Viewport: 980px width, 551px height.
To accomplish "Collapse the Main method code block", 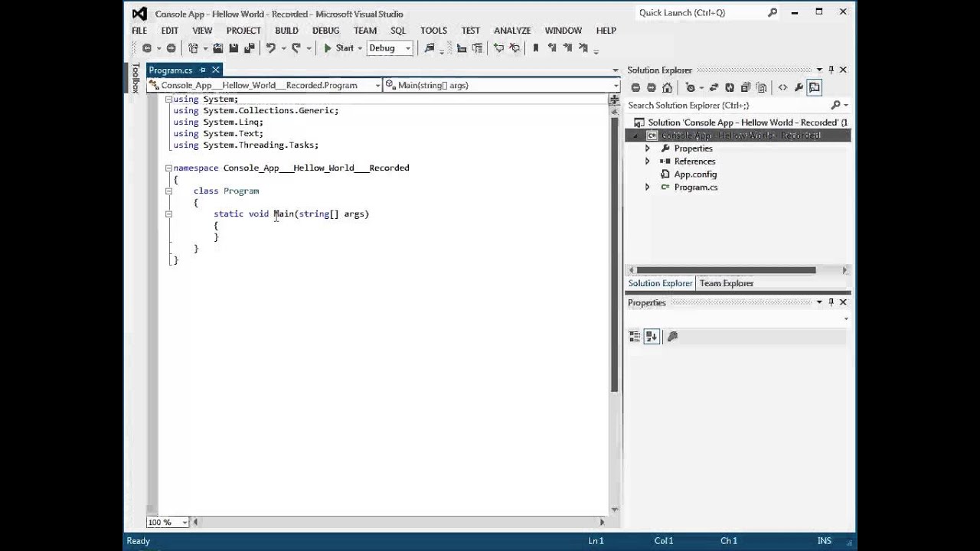I will point(168,214).
